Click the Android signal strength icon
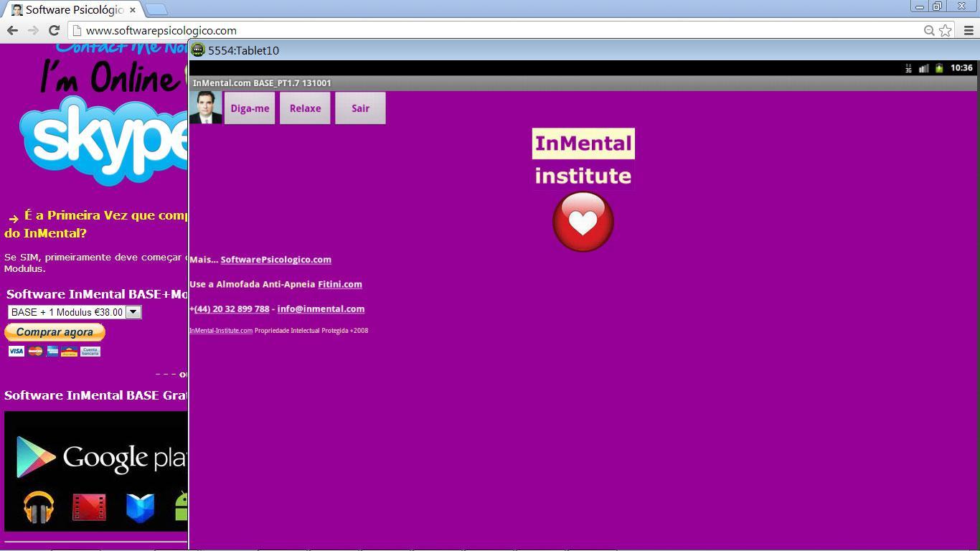Screen dimensions: 980x551 point(924,68)
